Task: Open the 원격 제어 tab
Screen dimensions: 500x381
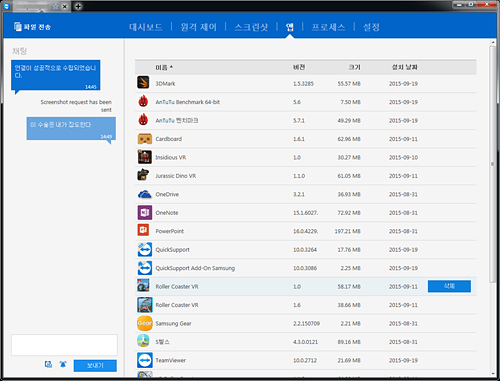Action: click(198, 27)
